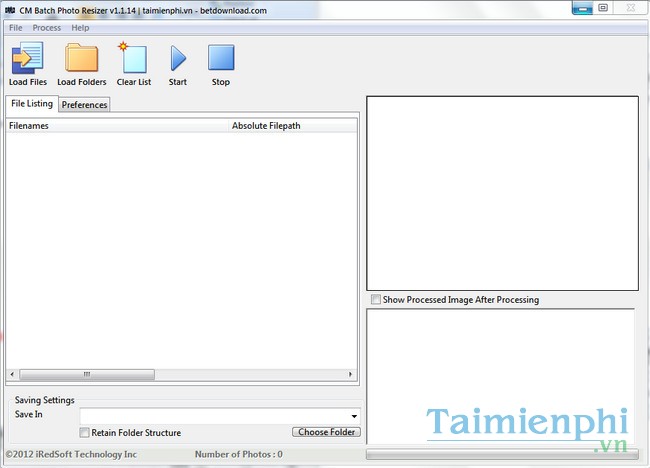Select the File Listing tab
Viewport: 650px width, 468px height.
[x=31, y=104]
